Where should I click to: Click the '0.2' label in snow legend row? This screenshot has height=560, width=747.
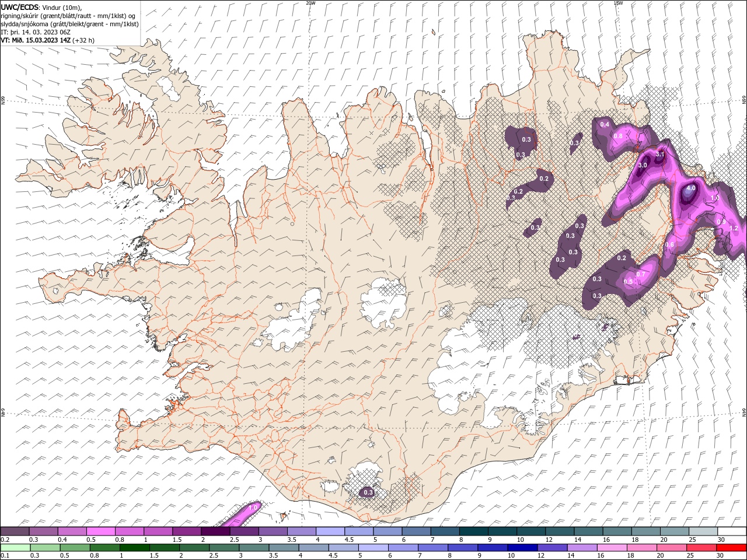(x=5, y=540)
